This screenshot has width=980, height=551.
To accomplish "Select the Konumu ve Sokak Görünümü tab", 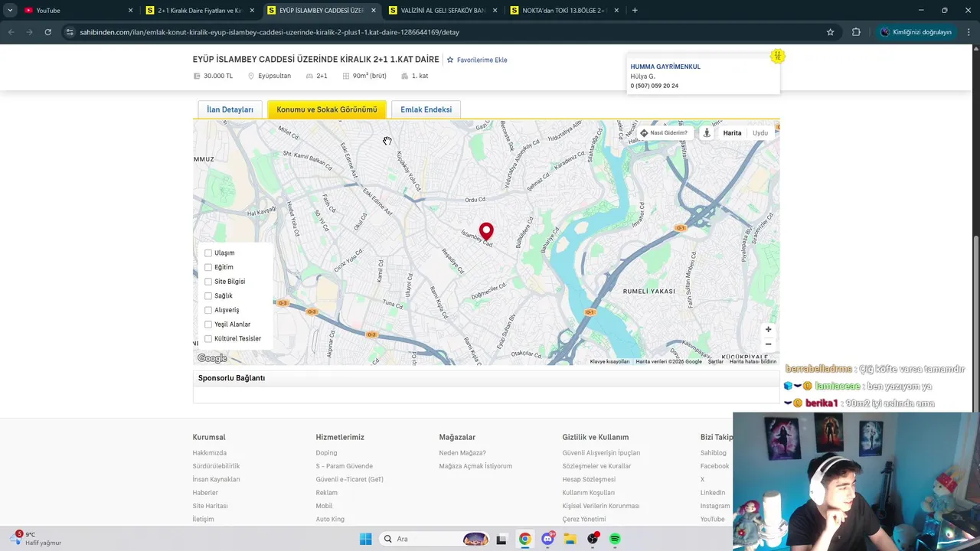I will 327,109.
